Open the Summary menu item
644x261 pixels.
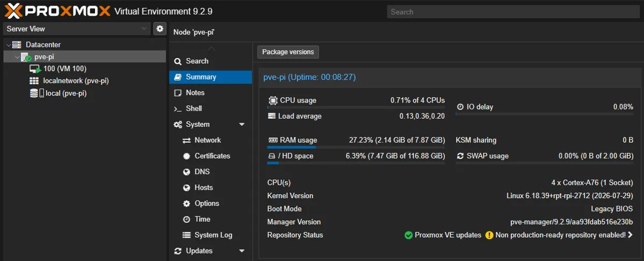210,77
